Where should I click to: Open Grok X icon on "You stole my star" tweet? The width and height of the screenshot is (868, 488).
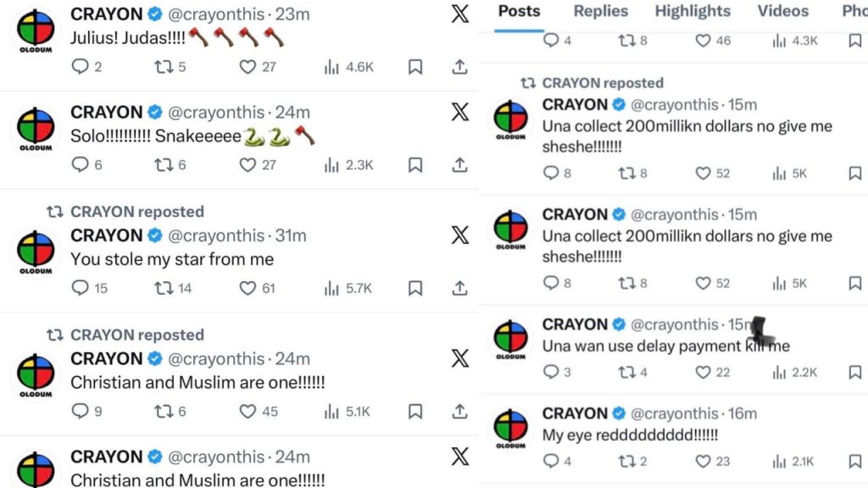click(459, 235)
